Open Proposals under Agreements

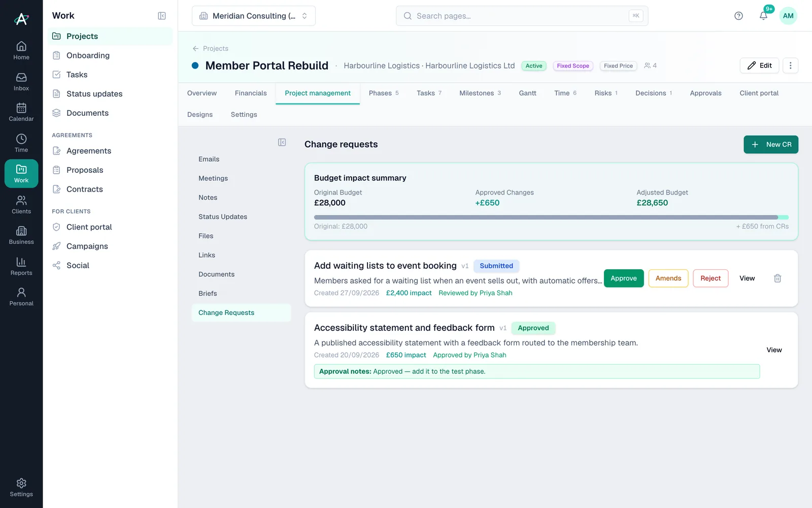pyautogui.click(x=110, y=170)
